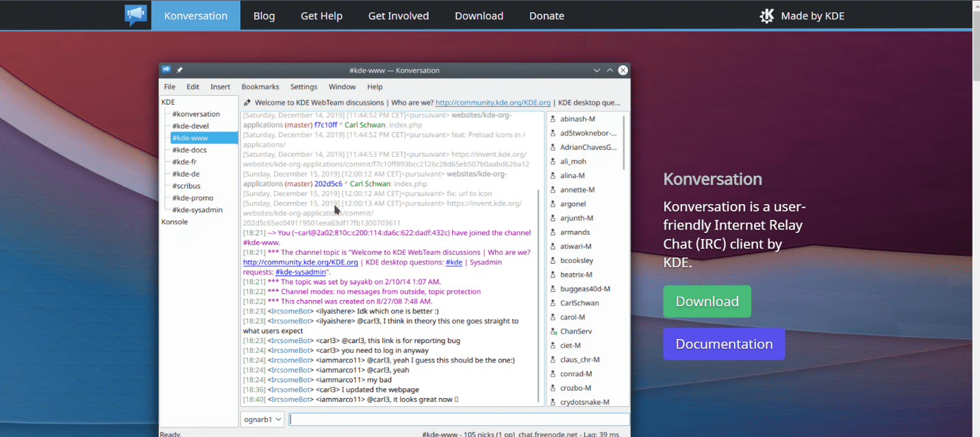Screen dimensions: 980x437
Task: Click the pencil icon beside channel topic
Action: pyautogui.click(x=247, y=103)
